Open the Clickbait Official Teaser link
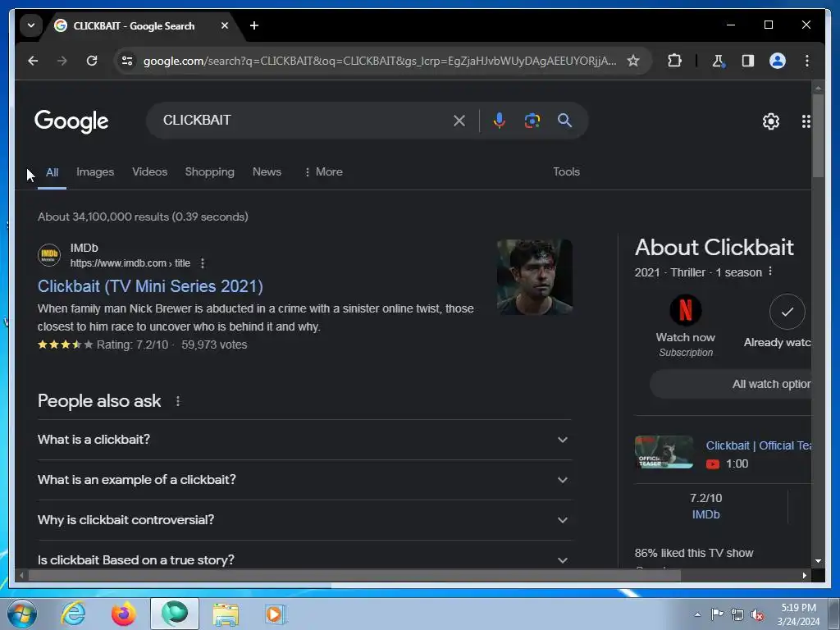Image resolution: width=840 pixels, height=630 pixels. (x=759, y=445)
